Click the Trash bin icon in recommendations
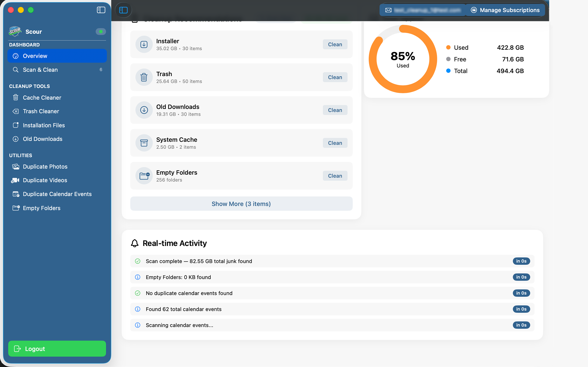The height and width of the screenshot is (367, 588). coord(144,77)
